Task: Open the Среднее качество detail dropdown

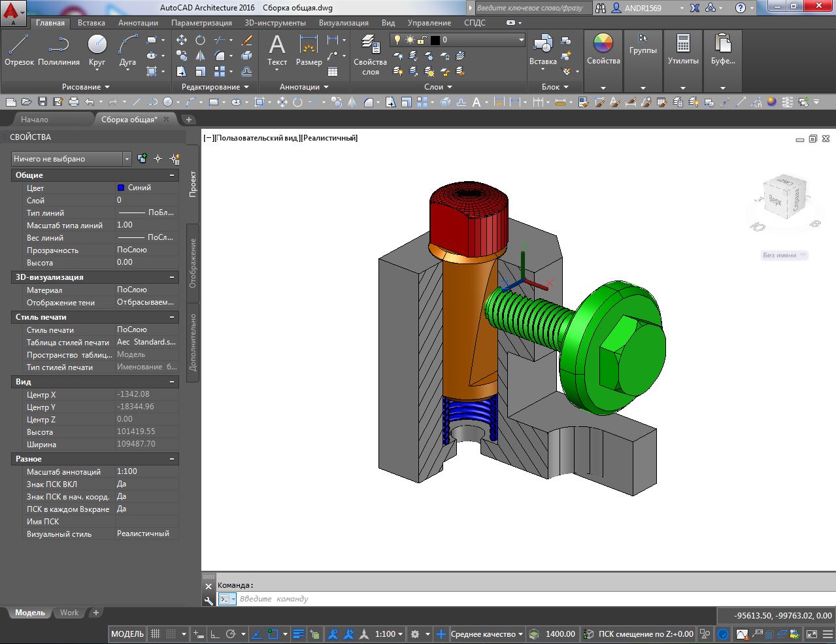Action: [x=487, y=634]
